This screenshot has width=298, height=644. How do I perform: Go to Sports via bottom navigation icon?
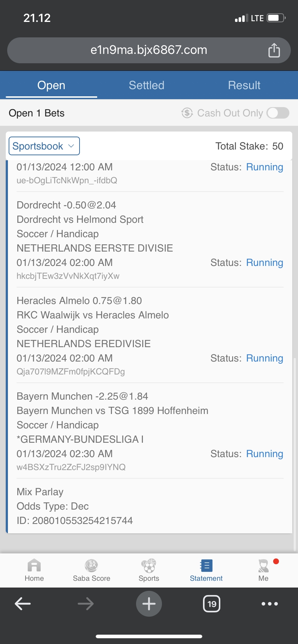pyautogui.click(x=149, y=566)
